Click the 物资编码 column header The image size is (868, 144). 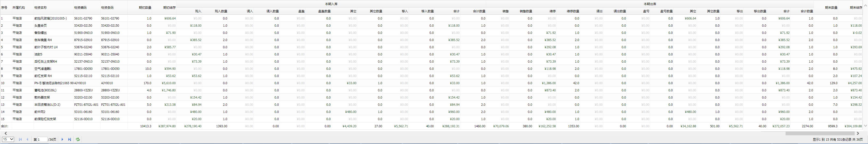click(x=80, y=7)
